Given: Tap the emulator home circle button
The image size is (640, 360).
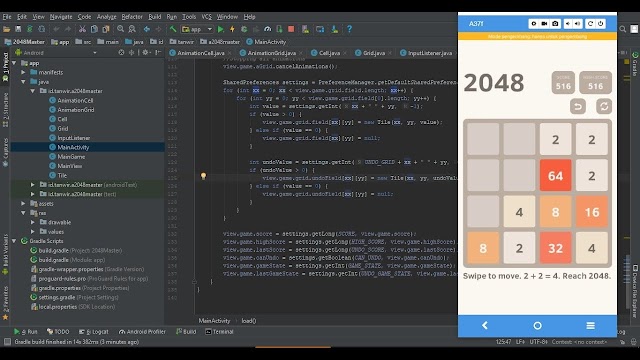Looking at the screenshot, I should 538,325.
